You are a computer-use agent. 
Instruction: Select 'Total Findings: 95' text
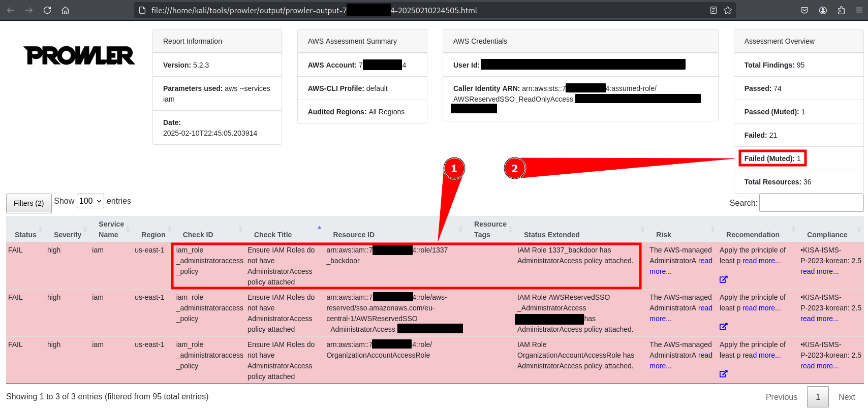pos(774,65)
